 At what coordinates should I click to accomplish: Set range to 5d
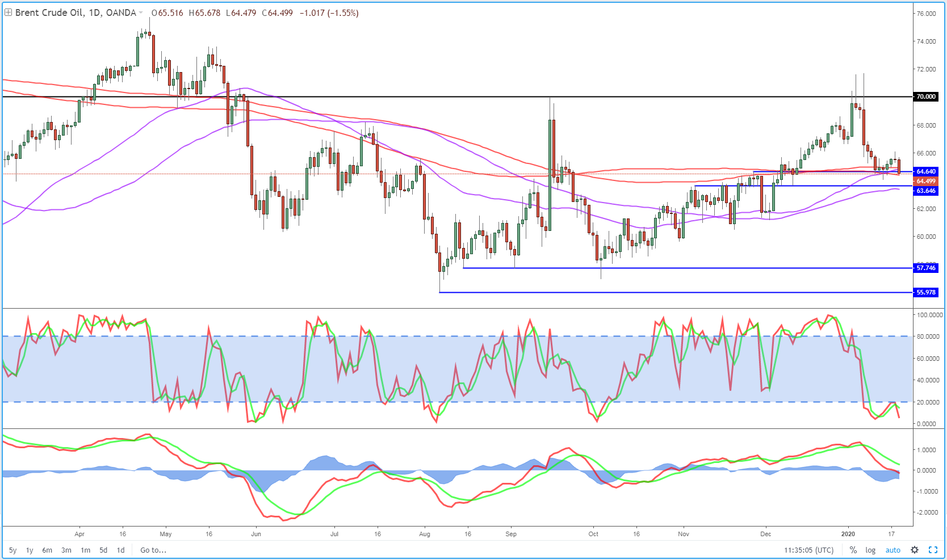(x=103, y=550)
